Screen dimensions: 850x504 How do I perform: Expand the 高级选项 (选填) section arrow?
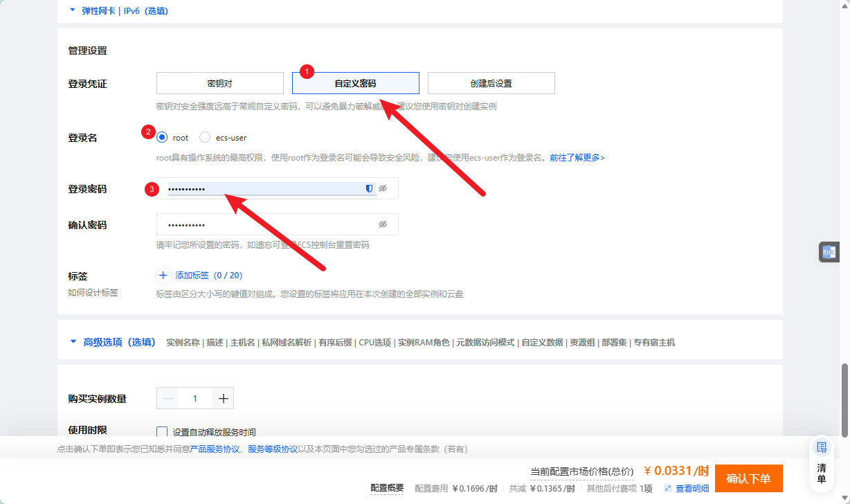click(73, 341)
